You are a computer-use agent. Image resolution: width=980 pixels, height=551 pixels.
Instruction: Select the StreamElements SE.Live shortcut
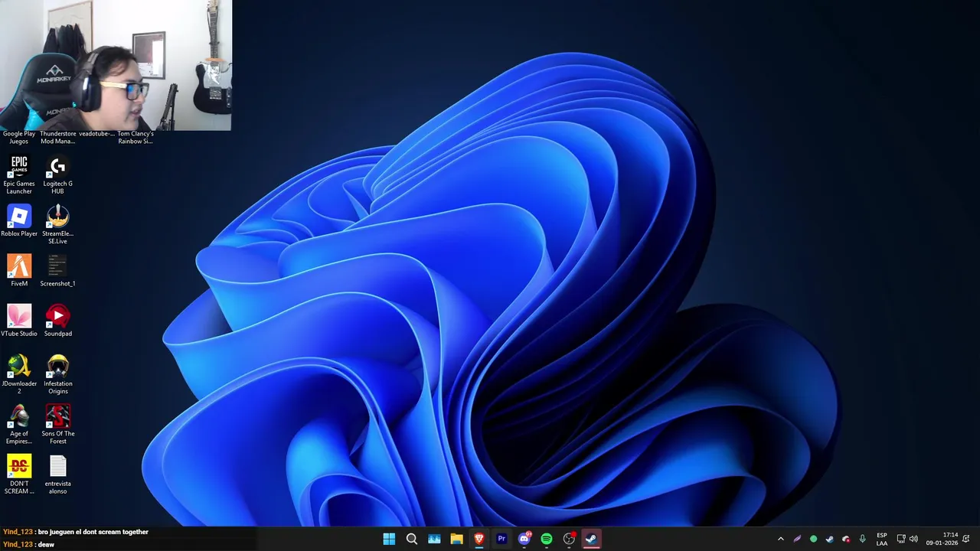pyautogui.click(x=57, y=225)
